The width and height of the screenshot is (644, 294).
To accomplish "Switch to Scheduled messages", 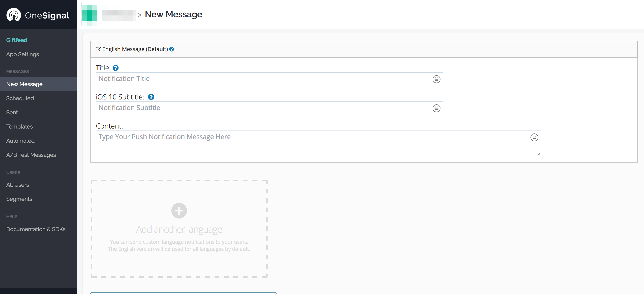I will point(20,98).
